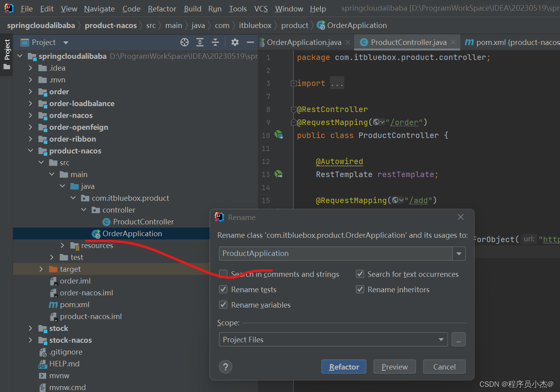Open the help question mark in Rename dialog

[x=226, y=367]
